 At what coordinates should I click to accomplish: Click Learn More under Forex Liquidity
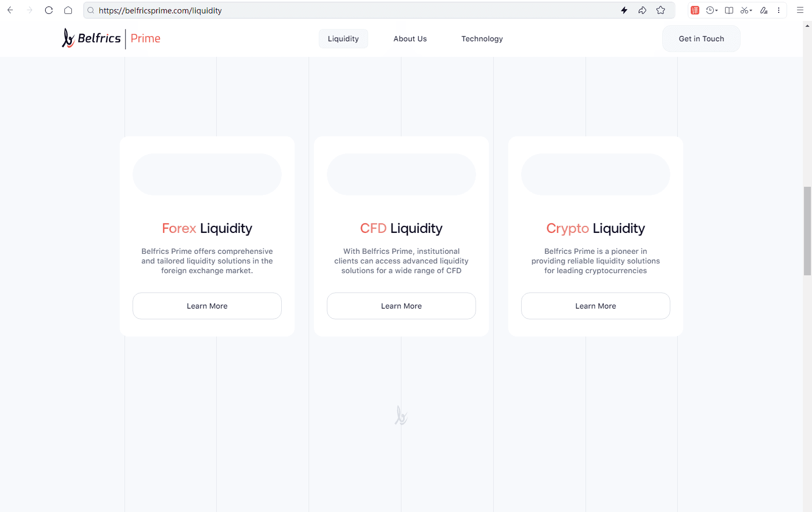click(x=207, y=306)
